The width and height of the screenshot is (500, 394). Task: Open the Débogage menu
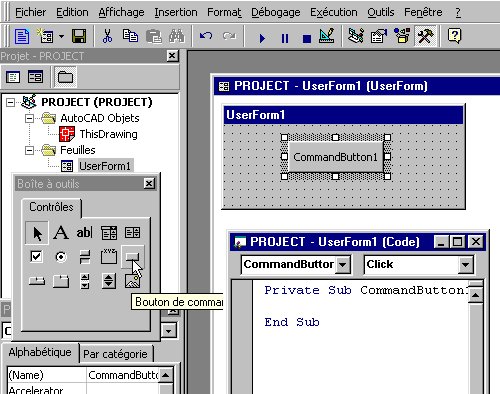pos(275,13)
